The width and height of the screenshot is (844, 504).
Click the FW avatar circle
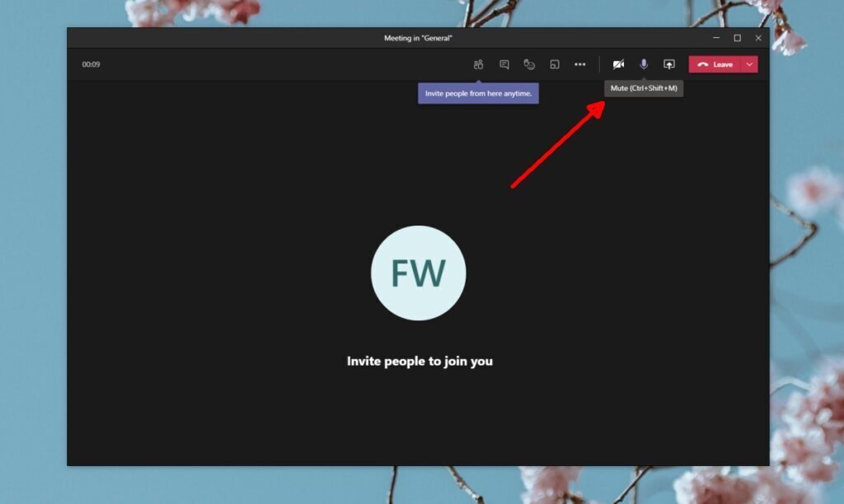[x=420, y=273]
